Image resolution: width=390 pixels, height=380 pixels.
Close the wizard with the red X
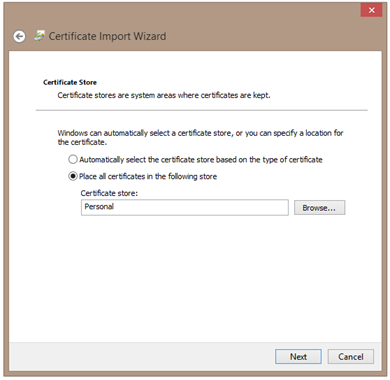click(x=372, y=10)
